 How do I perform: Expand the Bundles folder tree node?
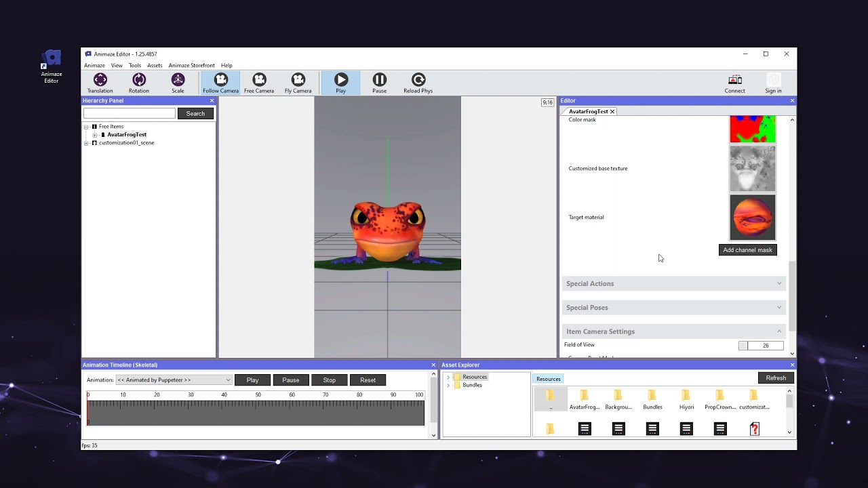click(448, 385)
